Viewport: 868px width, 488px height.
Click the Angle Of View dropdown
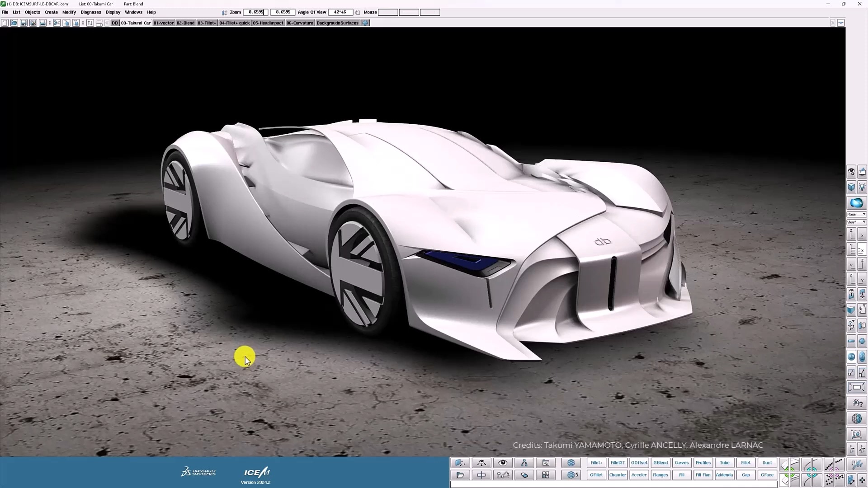[339, 12]
